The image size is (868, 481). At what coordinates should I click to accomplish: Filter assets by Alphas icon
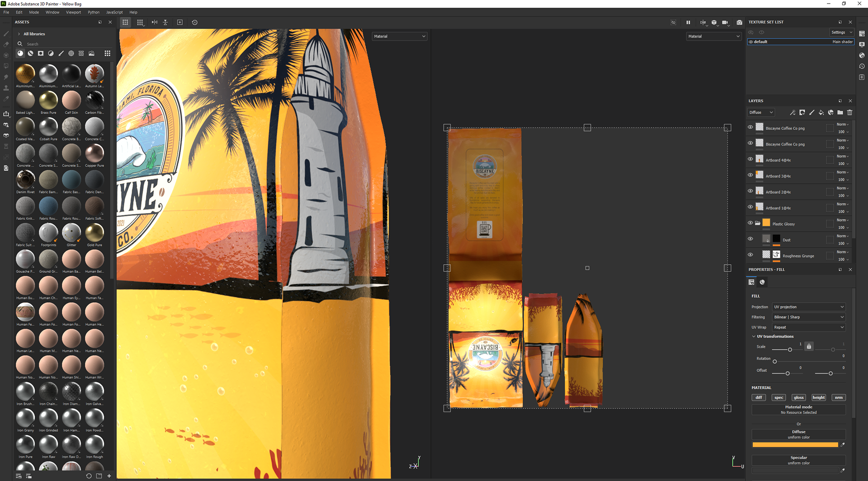coord(71,53)
